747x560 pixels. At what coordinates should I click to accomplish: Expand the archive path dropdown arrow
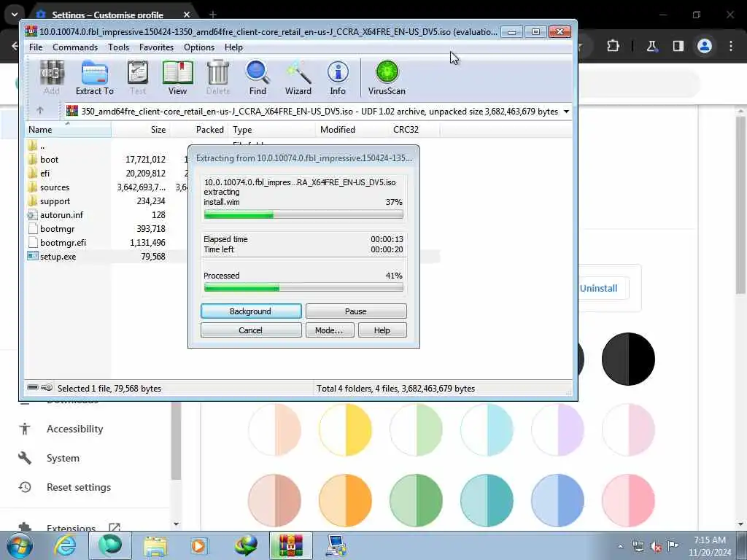566,112
